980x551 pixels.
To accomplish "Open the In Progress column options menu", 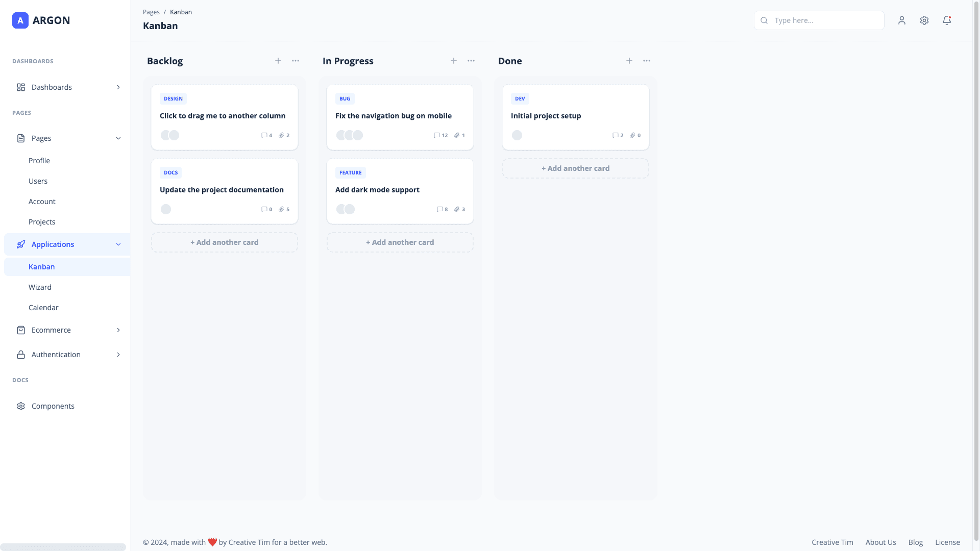I will pyautogui.click(x=471, y=61).
